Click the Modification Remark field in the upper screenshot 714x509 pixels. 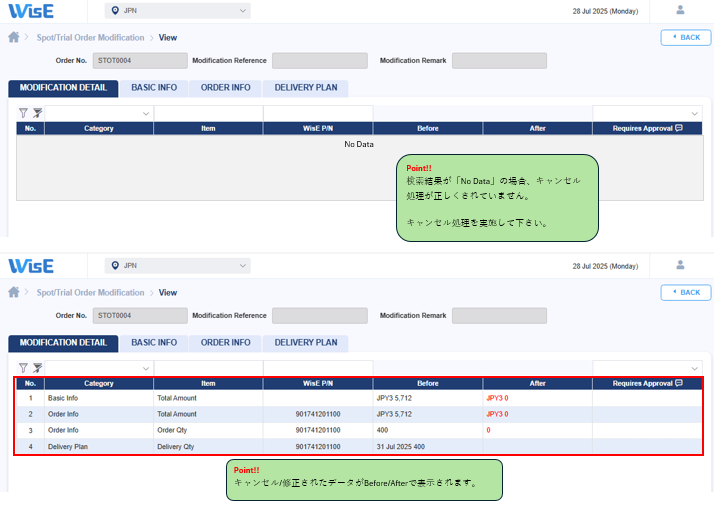point(499,61)
